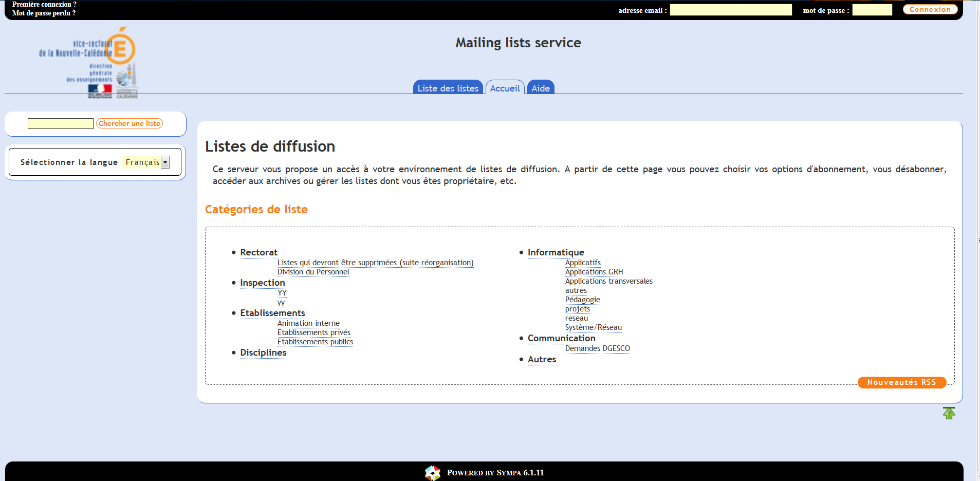Click the Sympa logo icon in footer

click(433, 473)
